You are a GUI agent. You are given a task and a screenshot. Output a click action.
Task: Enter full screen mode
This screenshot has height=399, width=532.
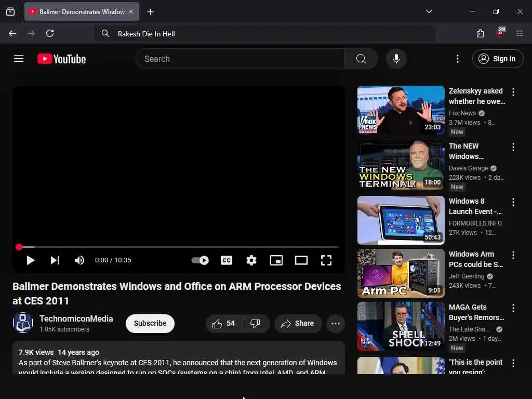coord(326,260)
